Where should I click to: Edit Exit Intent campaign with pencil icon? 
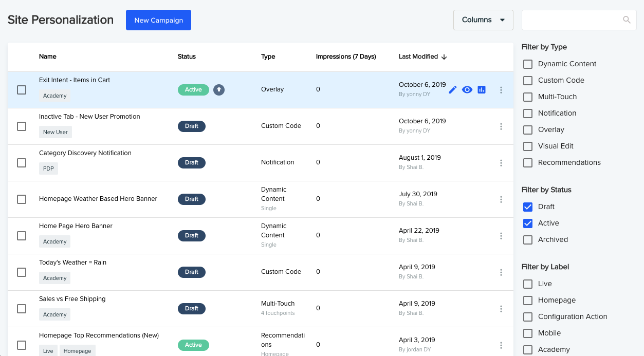(x=453, y=90)
